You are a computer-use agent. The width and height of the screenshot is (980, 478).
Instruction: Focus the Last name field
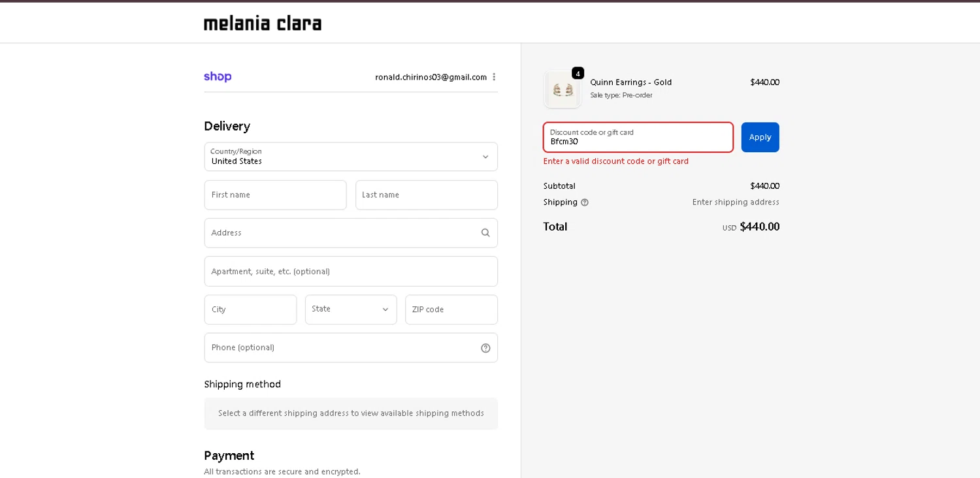(427, 195)
